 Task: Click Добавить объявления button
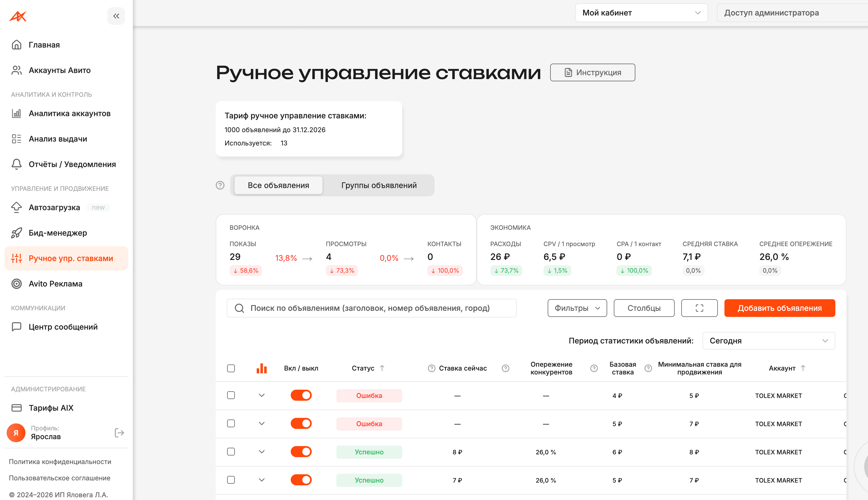pos(780,308)
